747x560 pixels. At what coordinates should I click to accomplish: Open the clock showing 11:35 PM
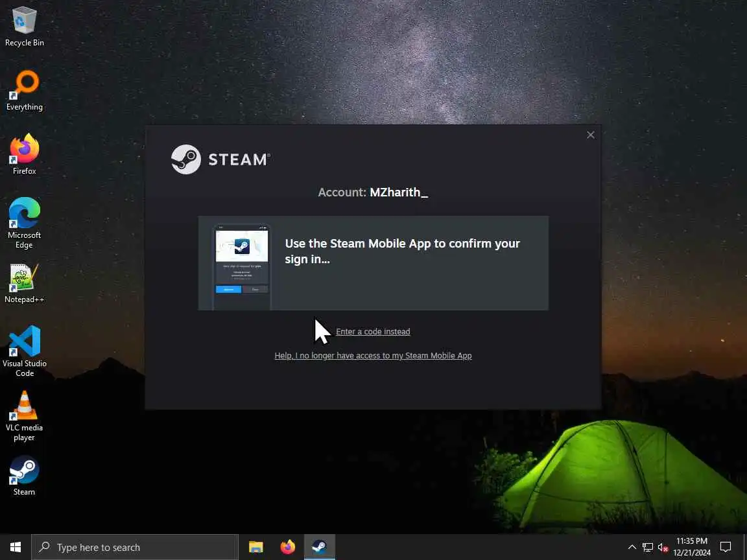point(692,547)
